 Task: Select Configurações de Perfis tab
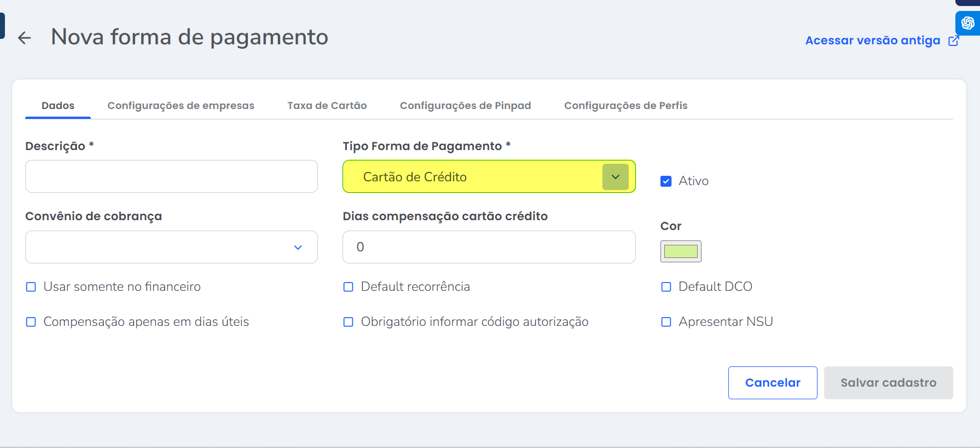625,106
